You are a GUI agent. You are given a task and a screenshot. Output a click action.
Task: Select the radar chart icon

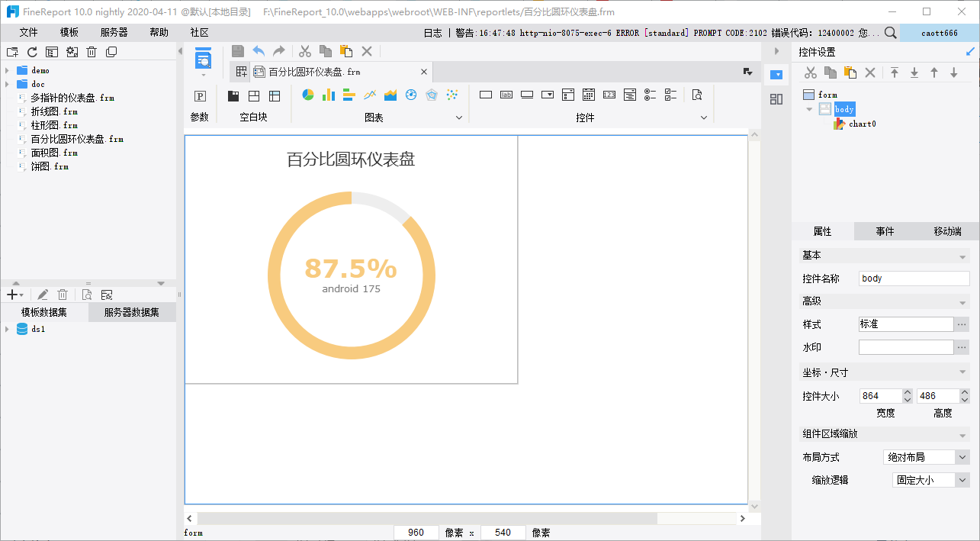tap(432, 95)
